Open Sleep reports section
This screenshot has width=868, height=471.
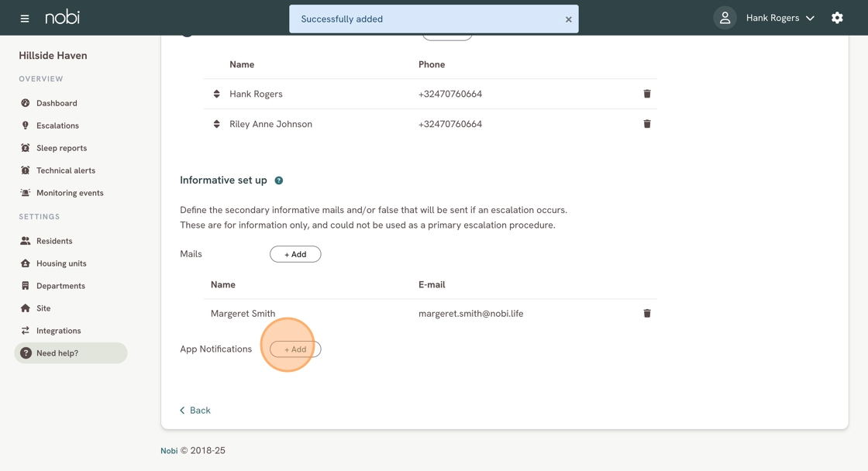[x=61, y=148]
